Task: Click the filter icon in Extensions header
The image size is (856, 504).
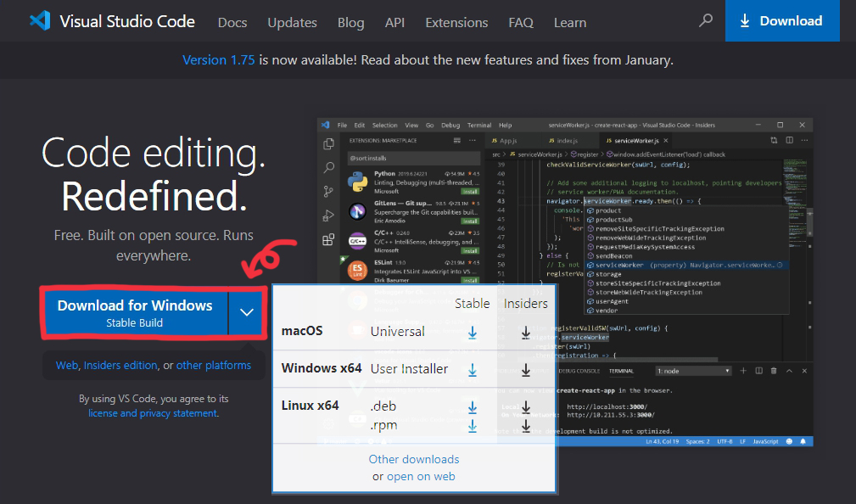Action: click(x=457, y=140)
